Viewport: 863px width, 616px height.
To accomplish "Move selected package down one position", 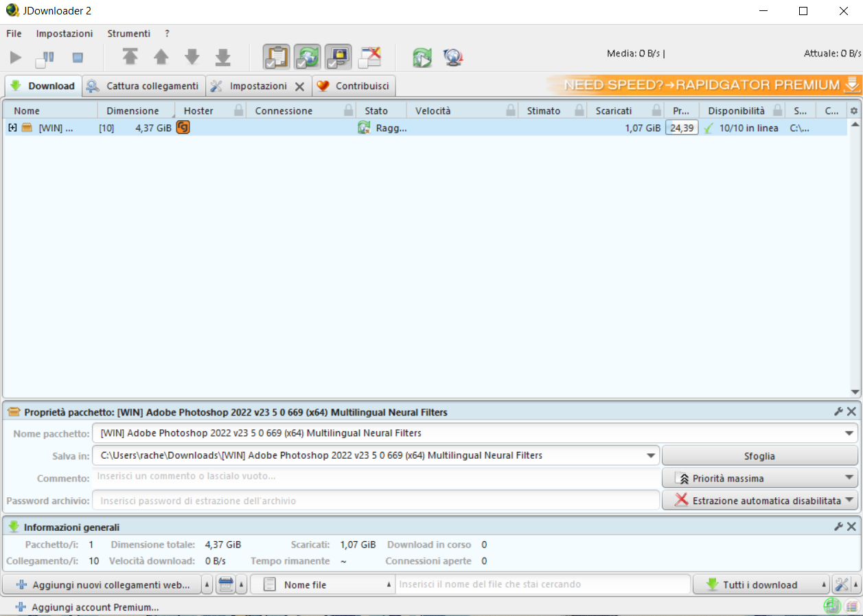I will (192, 58).
